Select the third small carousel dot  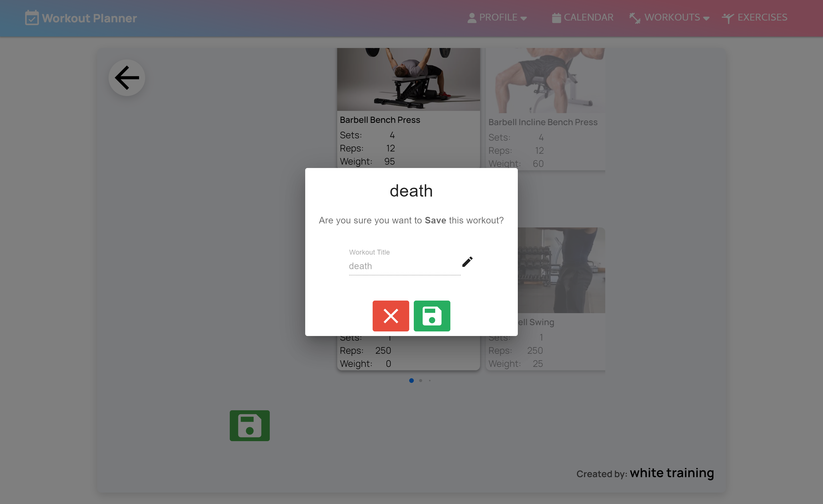[430, 380]
